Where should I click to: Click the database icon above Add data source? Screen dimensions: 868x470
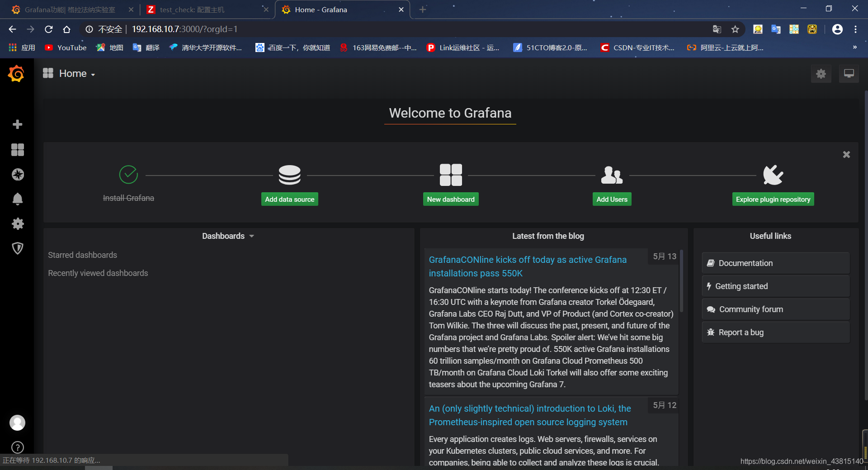[x=289, y=175]
